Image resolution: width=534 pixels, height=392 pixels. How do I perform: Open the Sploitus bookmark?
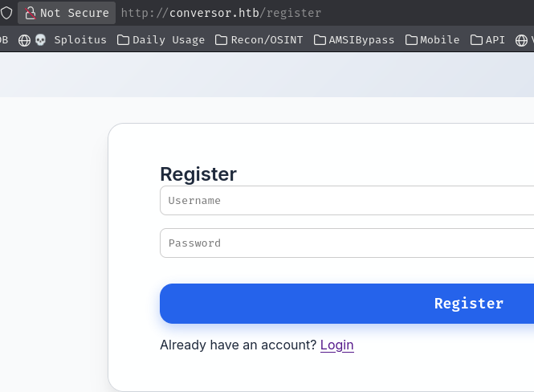(x=79, y=39)
